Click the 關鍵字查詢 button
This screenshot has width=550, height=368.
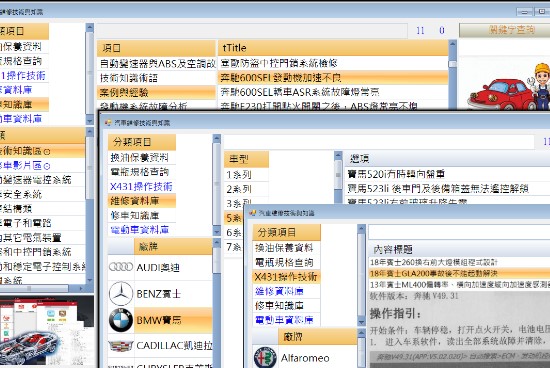[504, 30]
